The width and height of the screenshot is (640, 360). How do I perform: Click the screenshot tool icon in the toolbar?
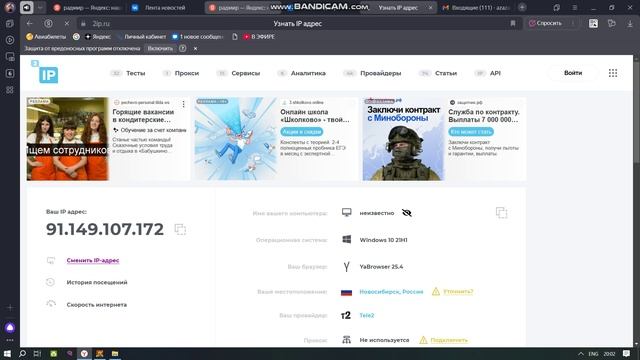click(593, 24)
